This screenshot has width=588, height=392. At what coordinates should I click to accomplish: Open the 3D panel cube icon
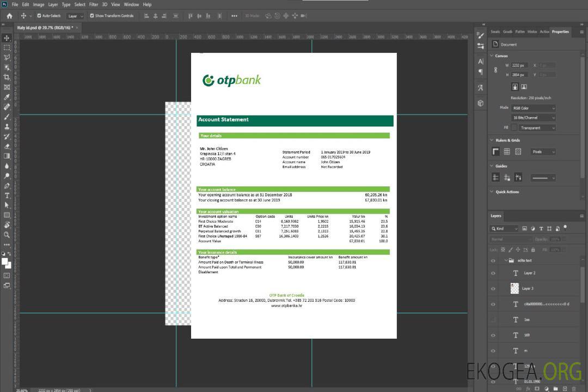480,103
